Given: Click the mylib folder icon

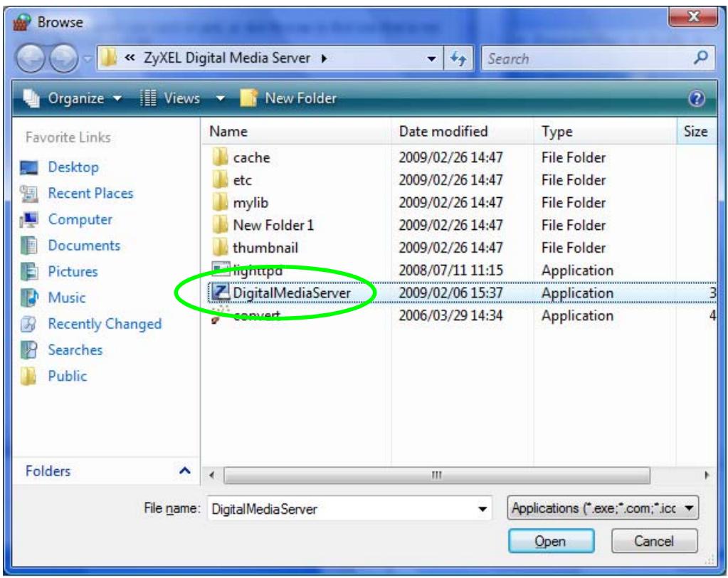Looking at the screenshot, I should coord(220,202).
